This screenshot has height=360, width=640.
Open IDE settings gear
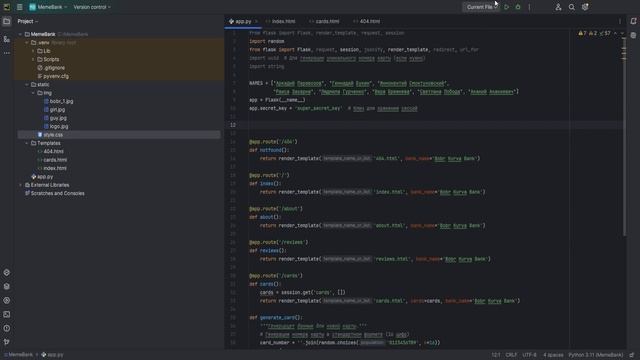click(585, 7)
